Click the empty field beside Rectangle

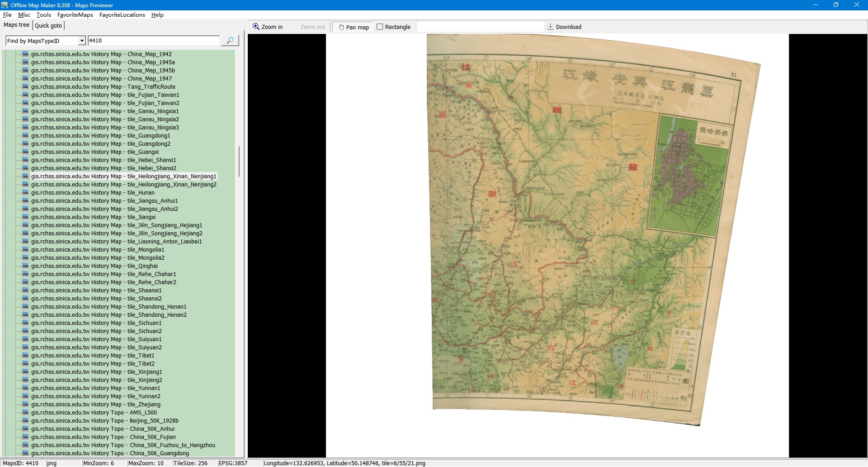480,27
